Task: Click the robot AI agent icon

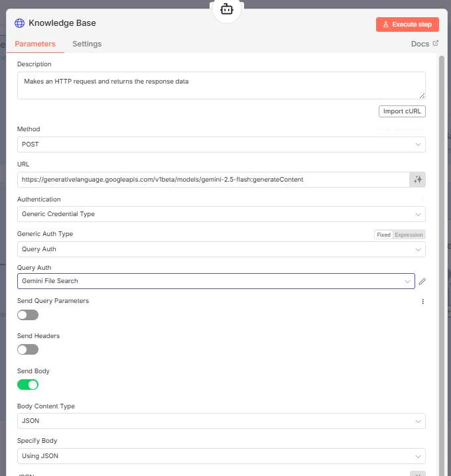Action: tap(227, 9)
